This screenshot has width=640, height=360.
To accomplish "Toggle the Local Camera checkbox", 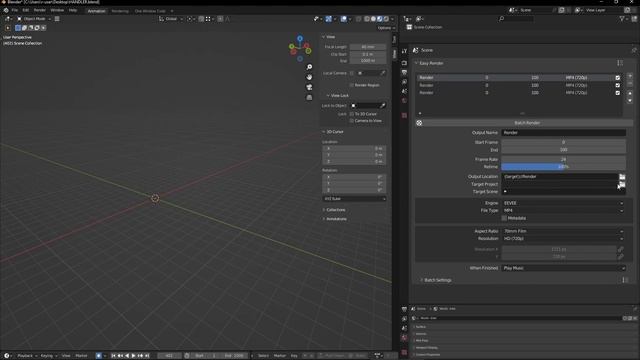I will click(351, 73).
